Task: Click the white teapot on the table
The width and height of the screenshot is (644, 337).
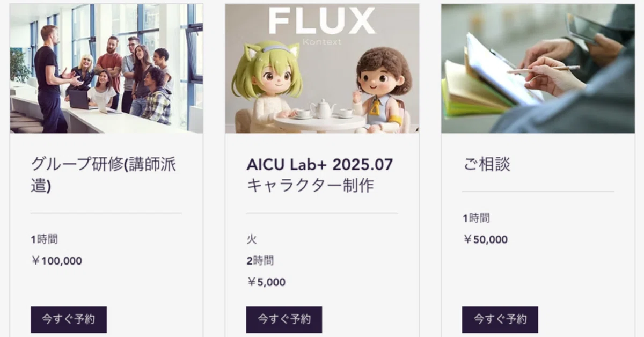Action: 323,109
